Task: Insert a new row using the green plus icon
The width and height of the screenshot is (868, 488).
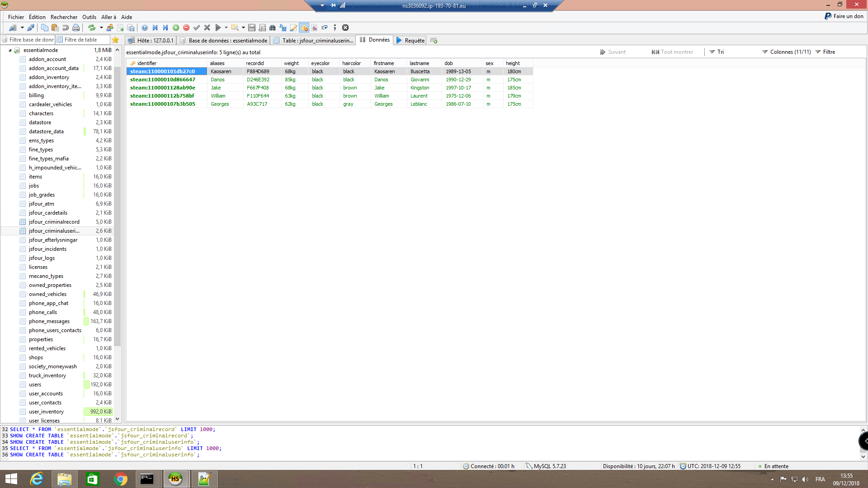Action: click(176, 28)
